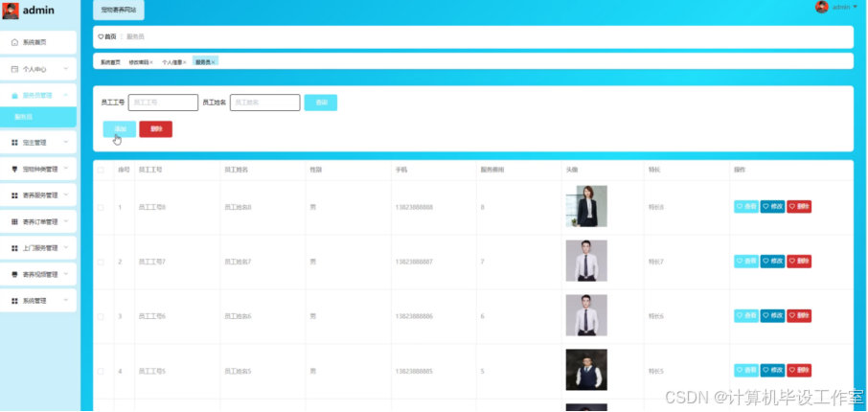
Task: Click the 添加 add button
Action: point(120,129)
